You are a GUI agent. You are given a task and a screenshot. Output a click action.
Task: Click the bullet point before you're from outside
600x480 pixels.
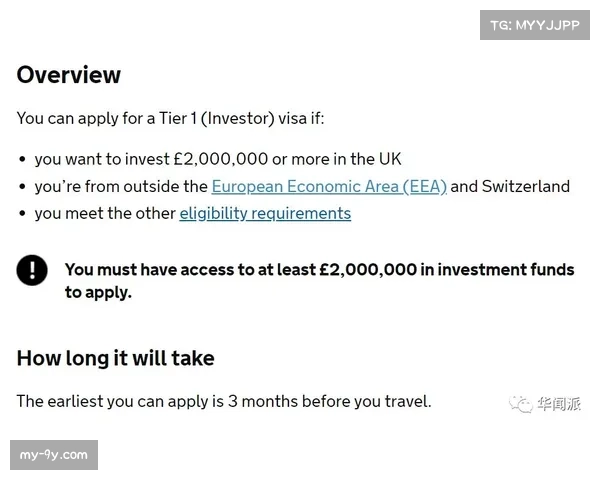(22, 187)
